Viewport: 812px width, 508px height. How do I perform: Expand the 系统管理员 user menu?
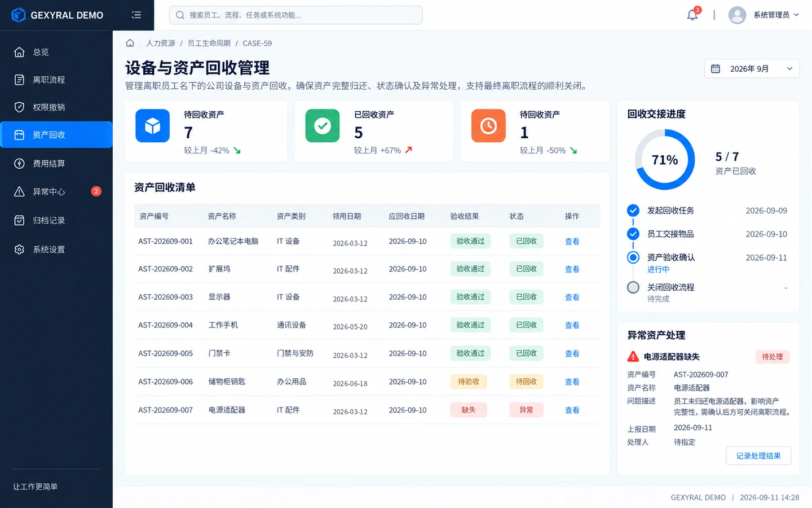click(x=776, y=15)
